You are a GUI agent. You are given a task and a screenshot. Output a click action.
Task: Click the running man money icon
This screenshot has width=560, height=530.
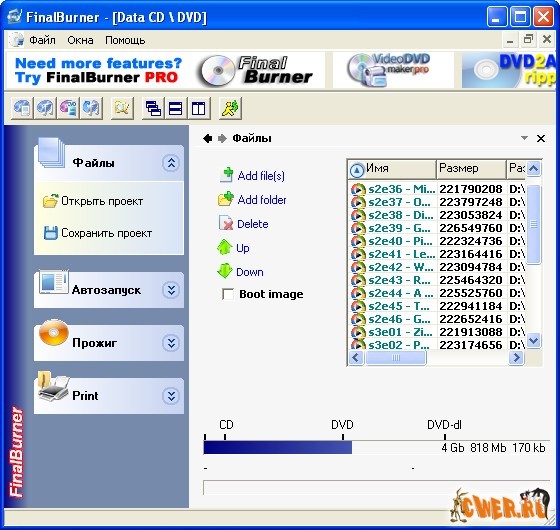230,108
